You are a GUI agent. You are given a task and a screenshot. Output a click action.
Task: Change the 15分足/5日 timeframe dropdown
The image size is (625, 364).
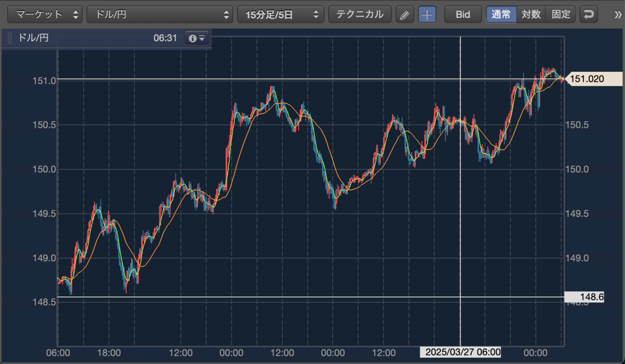(x=280, y=15)
